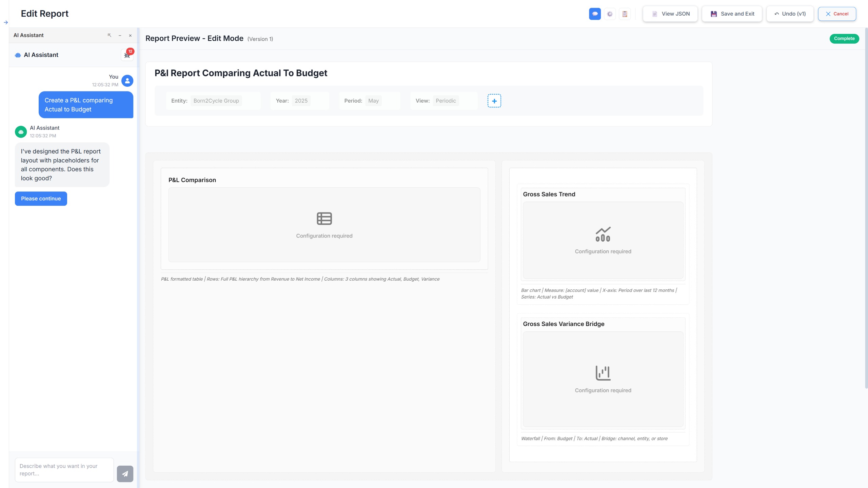Click the clipboard icon in the top toolbar
868x488 pixels.
point(625,14)
